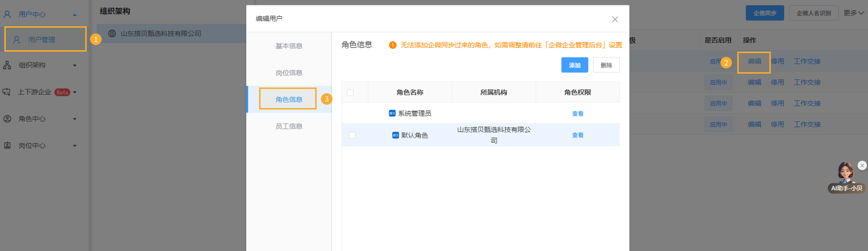The width and height of the screenshot is (868, 251).
Task: Click the orange 无法添加企微同步过来的角色 notice text
Action: 511,45
